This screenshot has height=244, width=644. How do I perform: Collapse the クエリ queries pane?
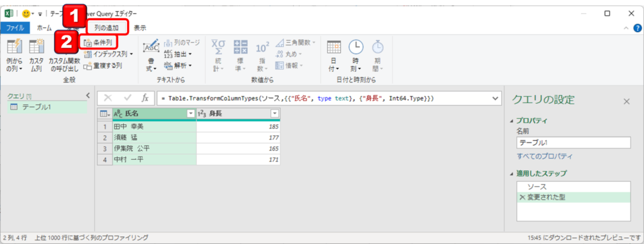click(87, 96)
